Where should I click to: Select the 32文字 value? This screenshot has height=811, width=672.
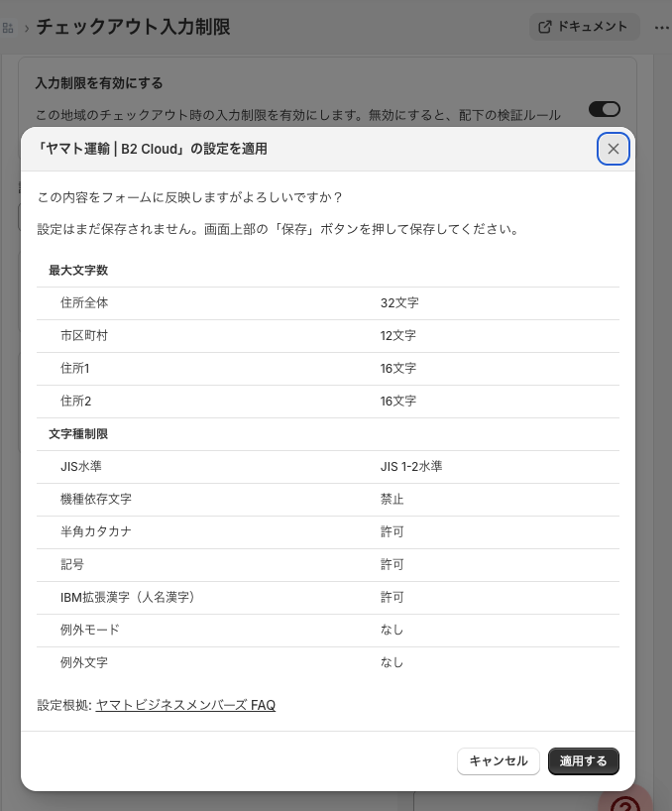pos(399,302)
